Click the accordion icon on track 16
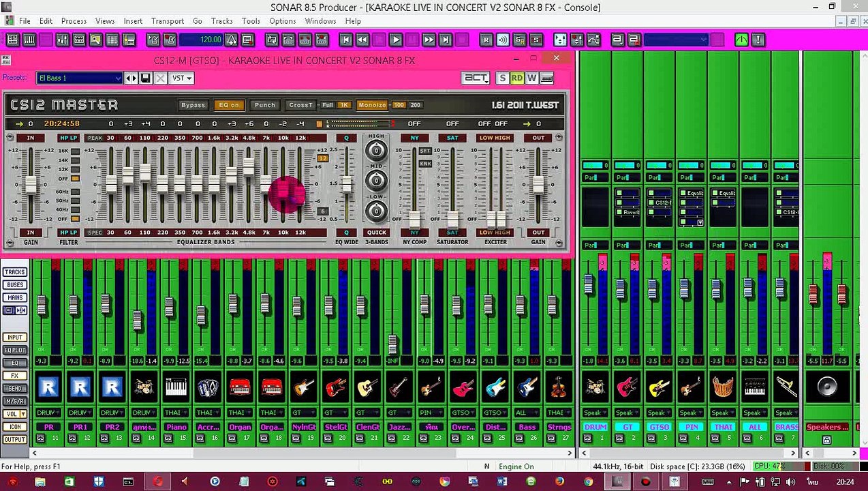The height and width of the screenshot is (491, 868). pos(207,388)
